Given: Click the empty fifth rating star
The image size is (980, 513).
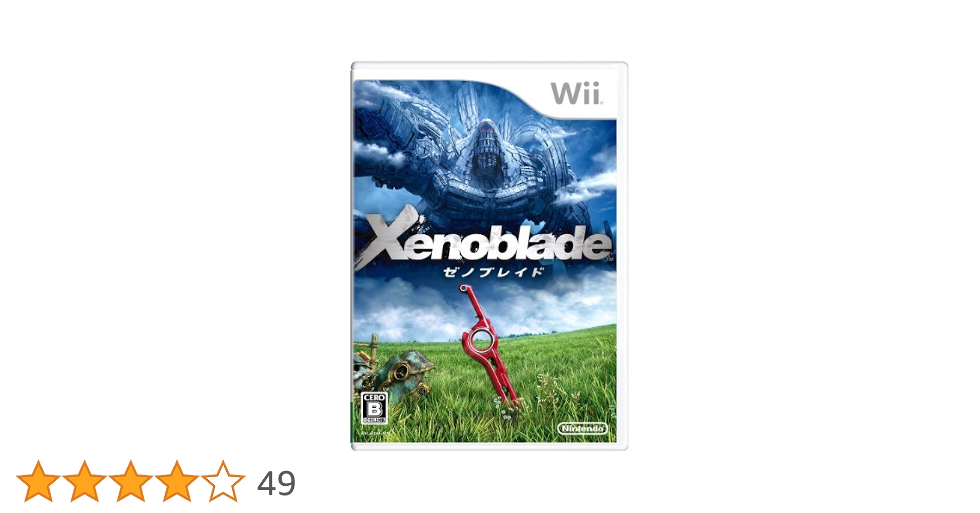Looking at the screenshot, I should [223, 481].
